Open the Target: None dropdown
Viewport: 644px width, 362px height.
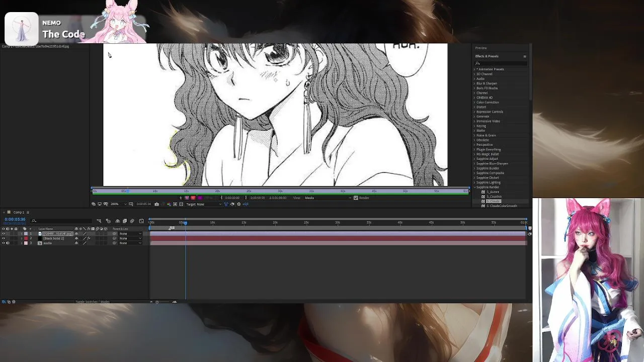(x=203, y=204)
